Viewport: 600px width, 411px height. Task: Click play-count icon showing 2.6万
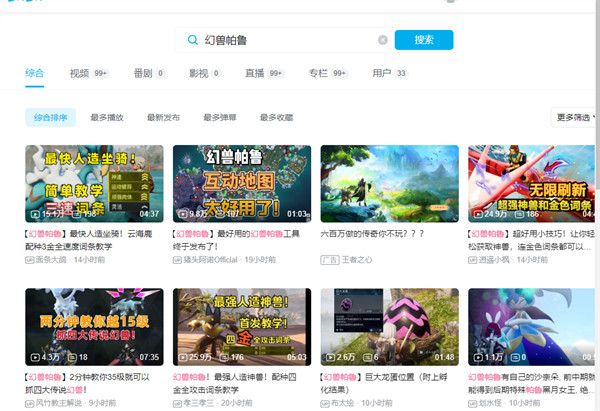[330, 357]
